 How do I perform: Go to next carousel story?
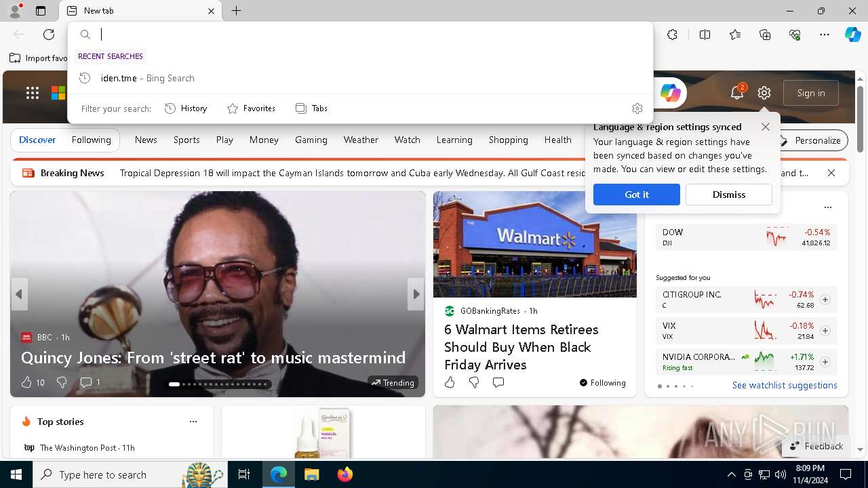(x=416, y=294)
